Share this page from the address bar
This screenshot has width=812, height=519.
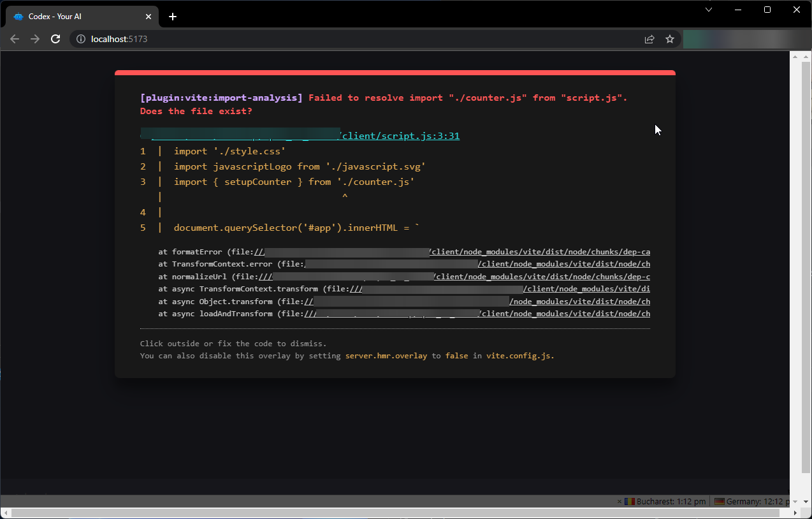649,39
